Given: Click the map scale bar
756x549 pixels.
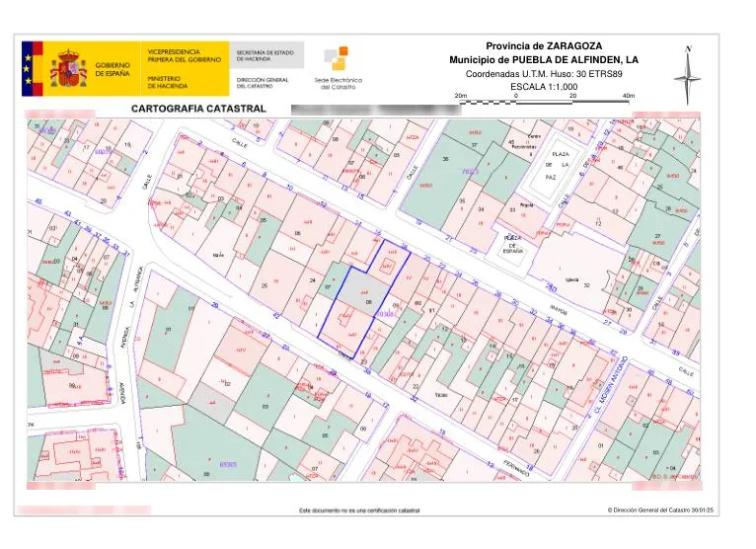Looking at the screenshot, I should click(x=545, y=99).
